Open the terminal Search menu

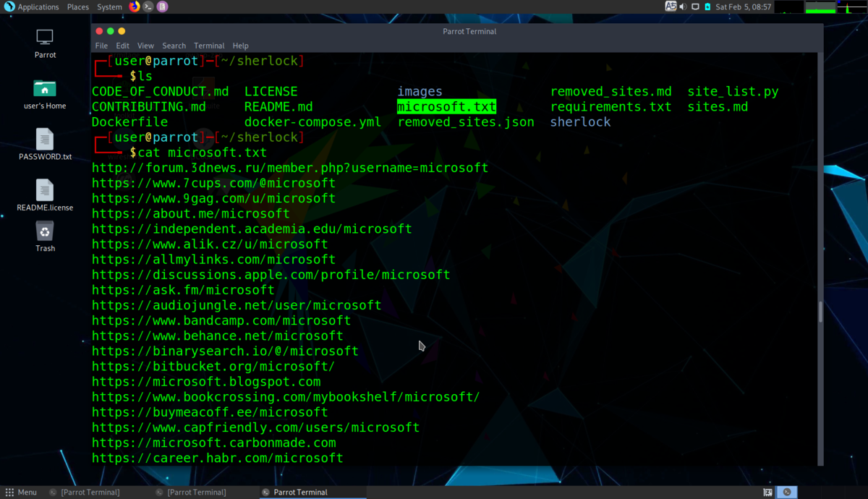174,46
